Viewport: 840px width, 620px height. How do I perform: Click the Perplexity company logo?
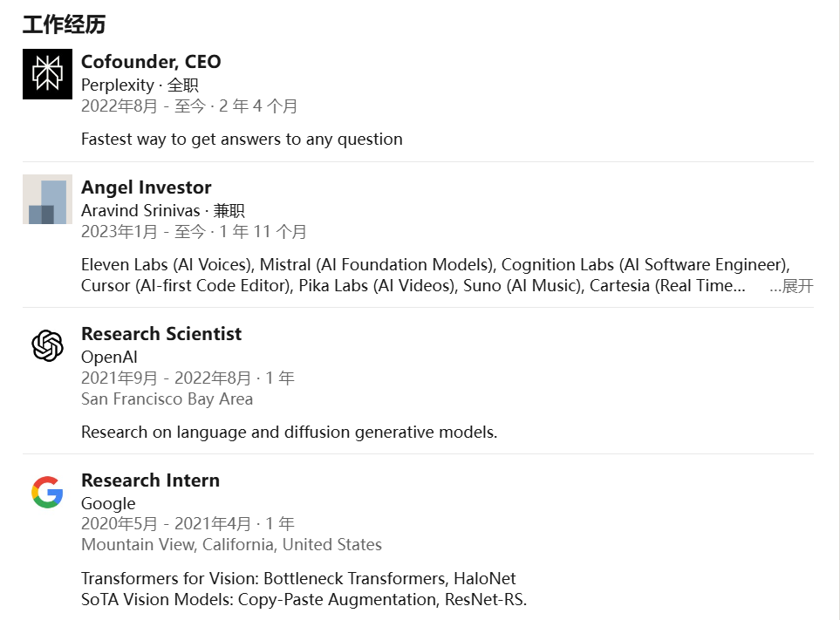(x=47, y=74)
